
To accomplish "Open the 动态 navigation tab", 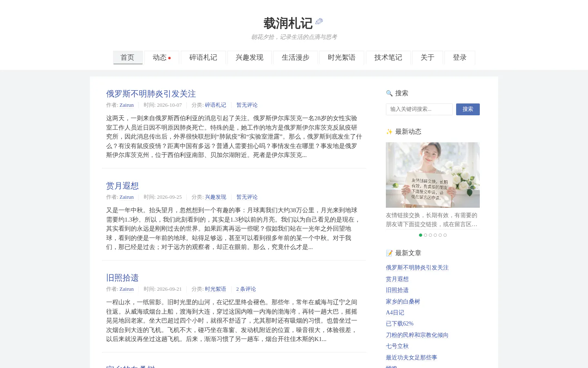I will point(162,58).
